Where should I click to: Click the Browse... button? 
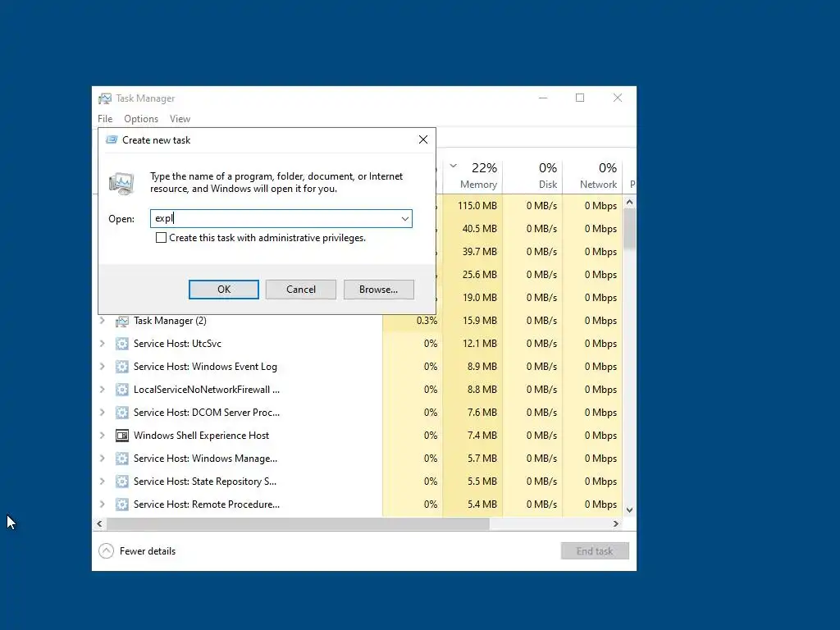(x=379, y=290)
